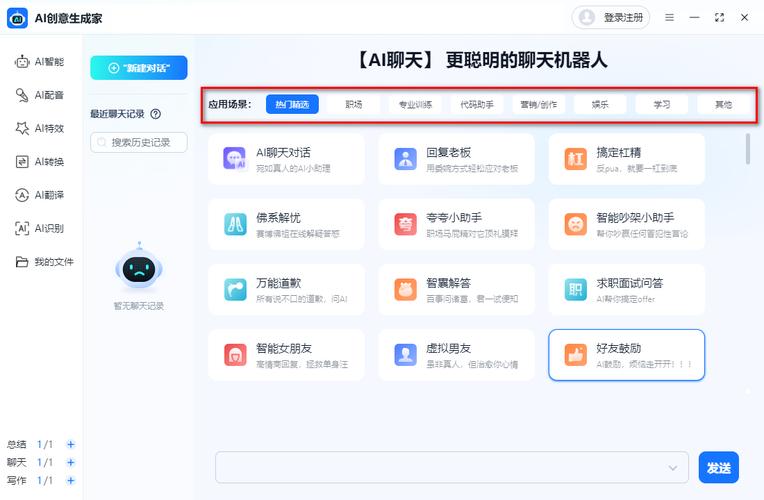Viewport: 764px width, 500px height.
Task: Toggle fullscreen window icon
Action: tap(719, 18)
